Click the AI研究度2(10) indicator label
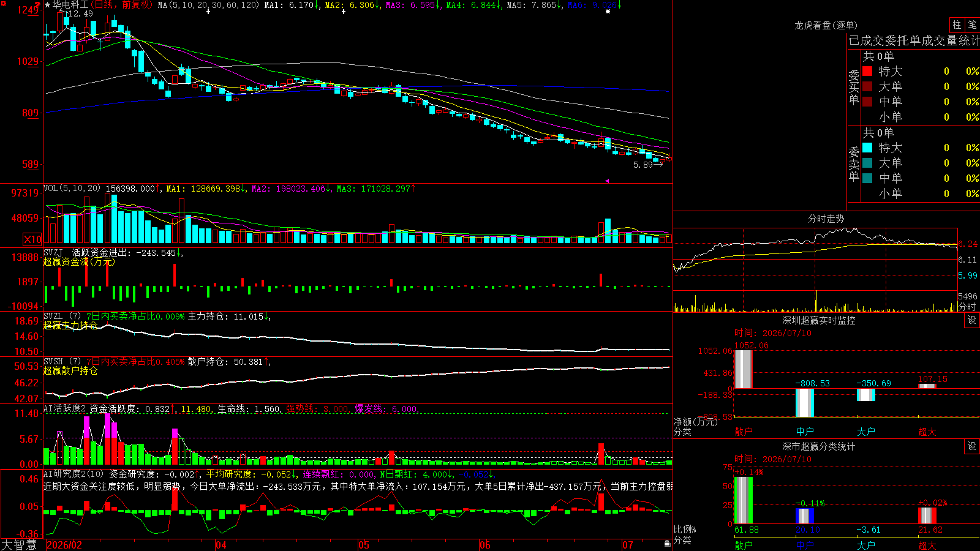 pos(73,474)
